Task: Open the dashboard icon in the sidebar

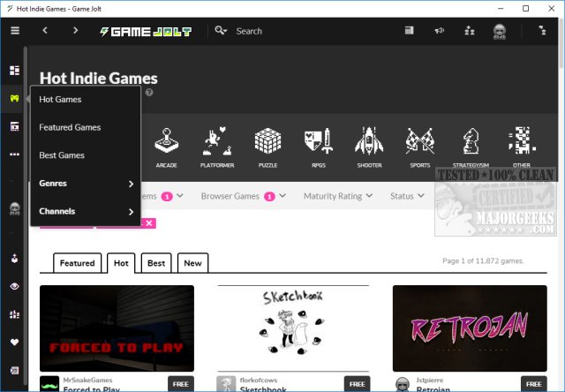Action: (14, 71)
